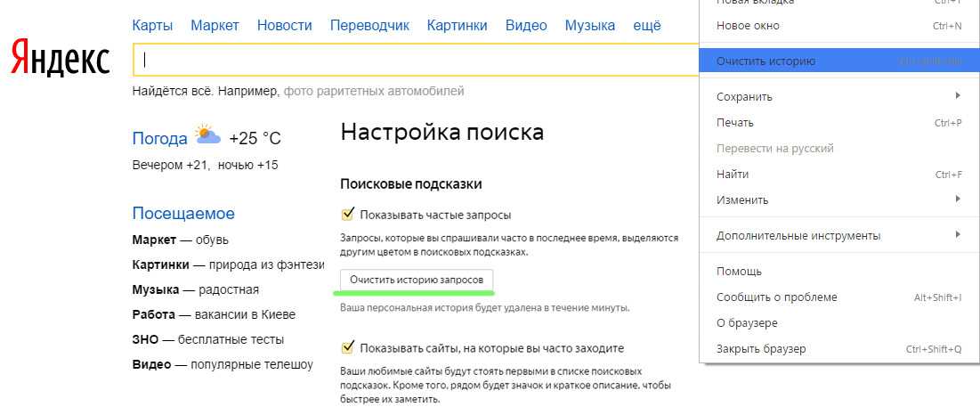Open Маркет — обувь entry

180,240
